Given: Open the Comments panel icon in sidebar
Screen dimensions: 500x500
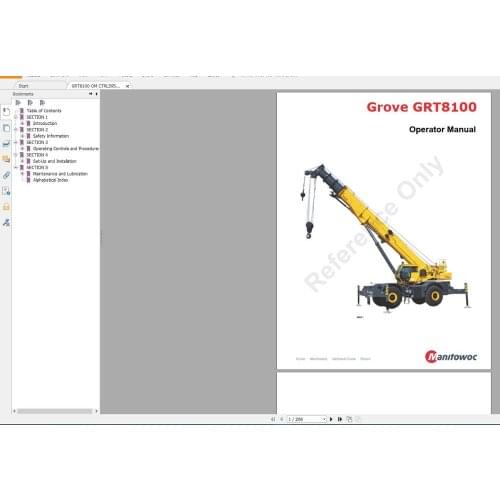Looking at the screenshot, I should [x=6, y=159].
